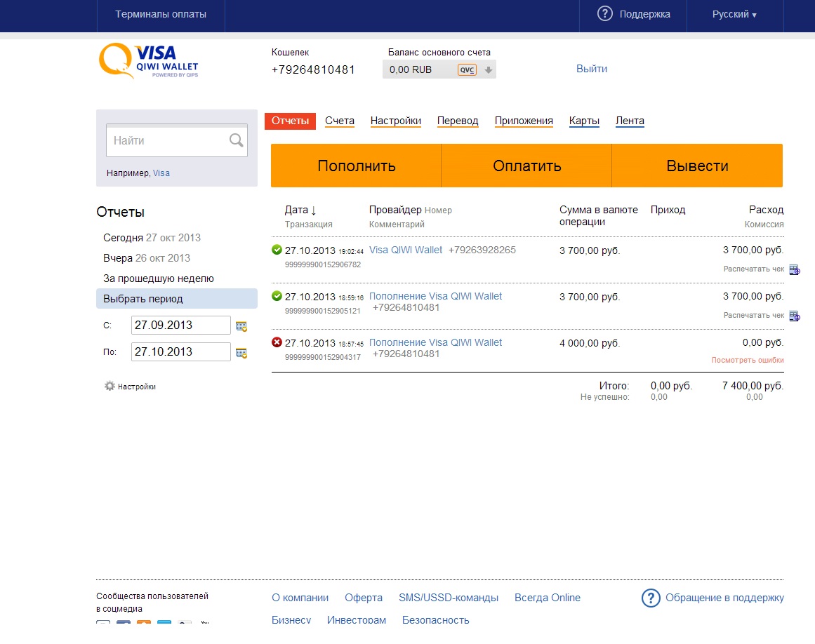
Task: Click print receipt icon for 19:02:44 transaction
Action: 794,269
